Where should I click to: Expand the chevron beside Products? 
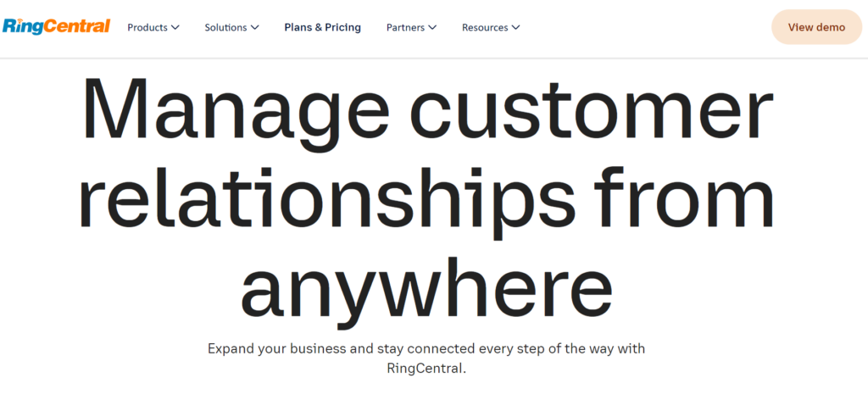coord(175,27)
